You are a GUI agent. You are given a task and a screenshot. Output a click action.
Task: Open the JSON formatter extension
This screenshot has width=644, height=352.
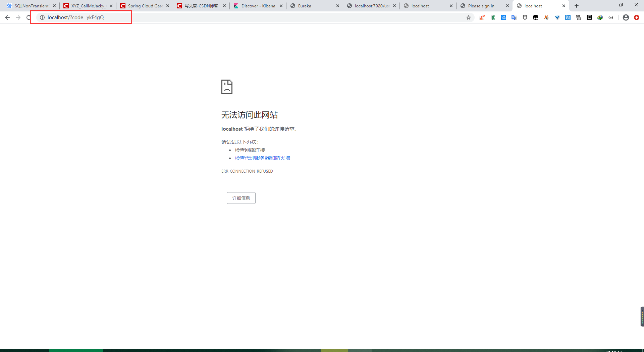coord(611,17)
